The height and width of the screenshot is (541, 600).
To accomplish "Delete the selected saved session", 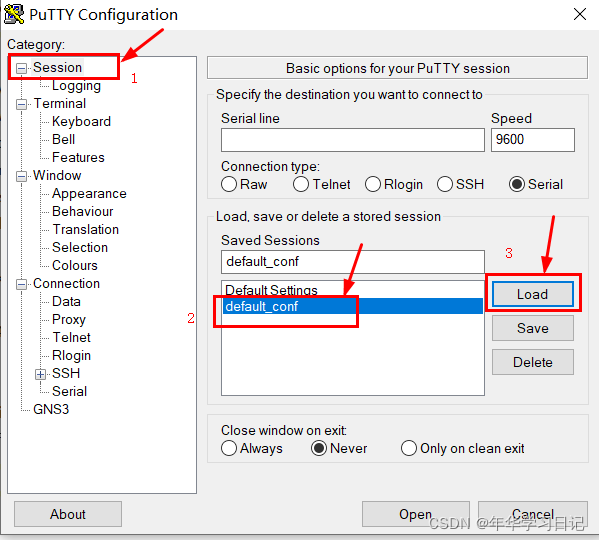I will (533, 362).
